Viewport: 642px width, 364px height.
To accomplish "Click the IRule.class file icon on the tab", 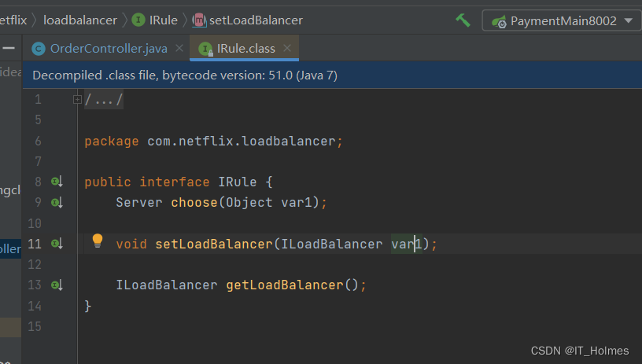I will pyautogui.click(x=206, y=49).
